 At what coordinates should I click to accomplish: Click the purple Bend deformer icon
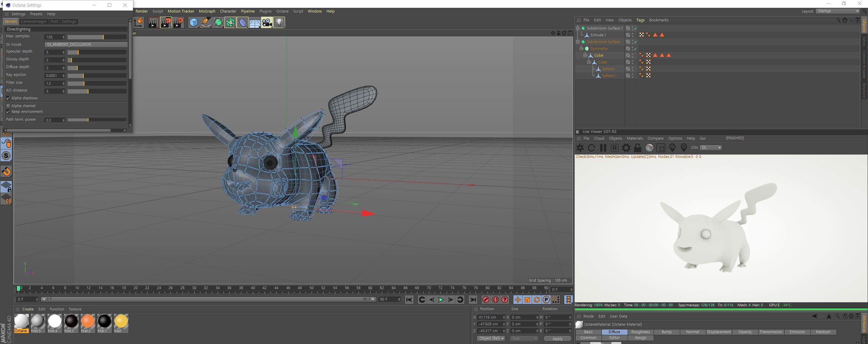coord(242,23)
